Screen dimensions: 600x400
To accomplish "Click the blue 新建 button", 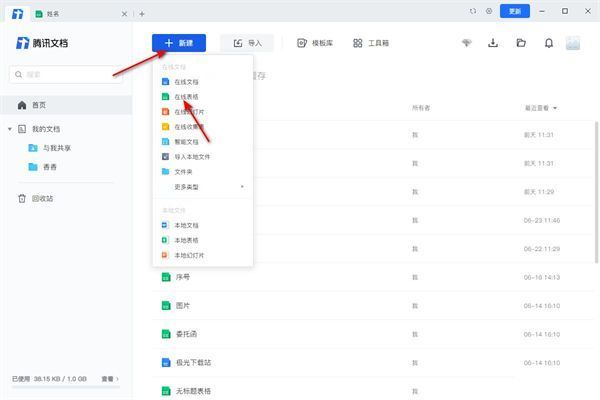I will point(179,43).
